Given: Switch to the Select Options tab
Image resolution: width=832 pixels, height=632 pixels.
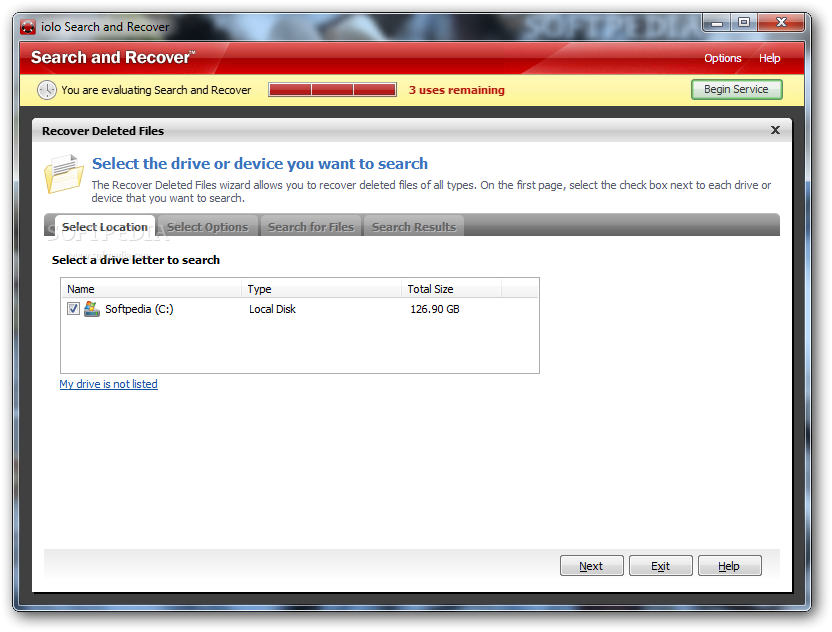Looking at the screenshot, I should pos(207,227).
